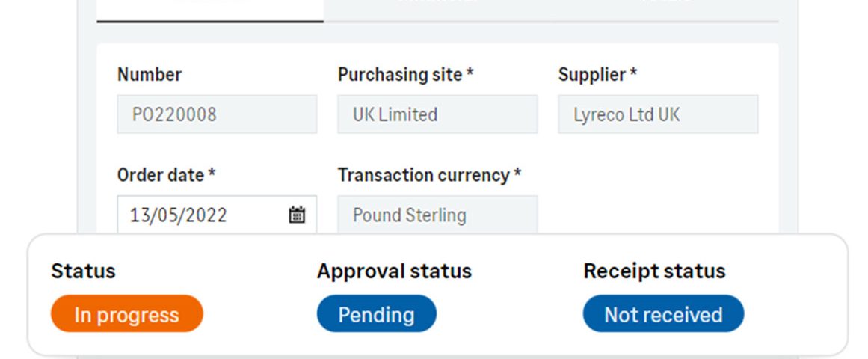
Task: Click the Number field label
Action: 150,74
